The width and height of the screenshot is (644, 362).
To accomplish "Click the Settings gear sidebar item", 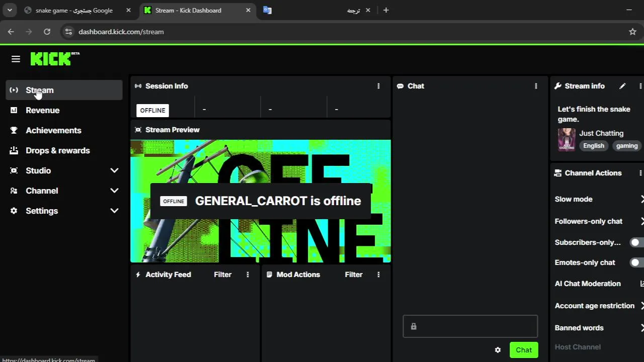I will (x=14, y=211).
